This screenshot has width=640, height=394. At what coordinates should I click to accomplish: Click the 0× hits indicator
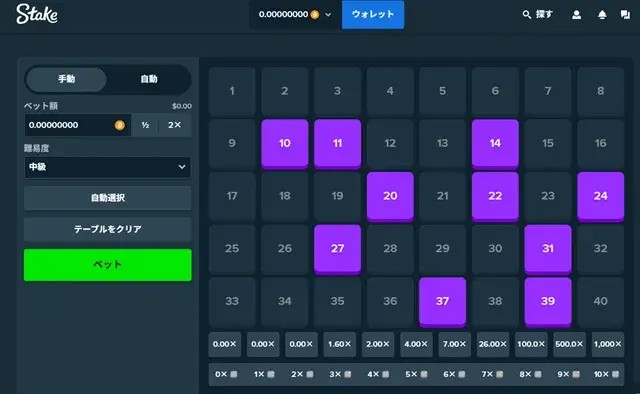[x=226, y=374]
